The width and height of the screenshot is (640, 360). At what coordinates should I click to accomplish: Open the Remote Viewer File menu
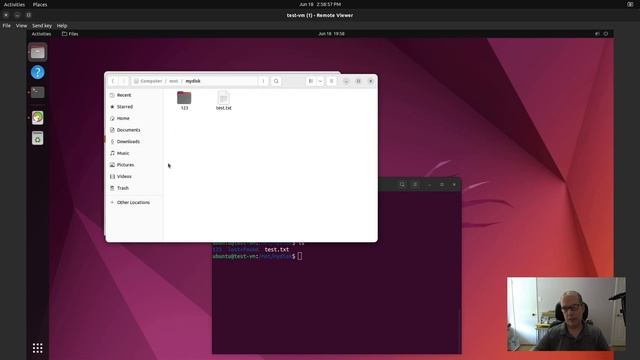(x=7, y=25)
